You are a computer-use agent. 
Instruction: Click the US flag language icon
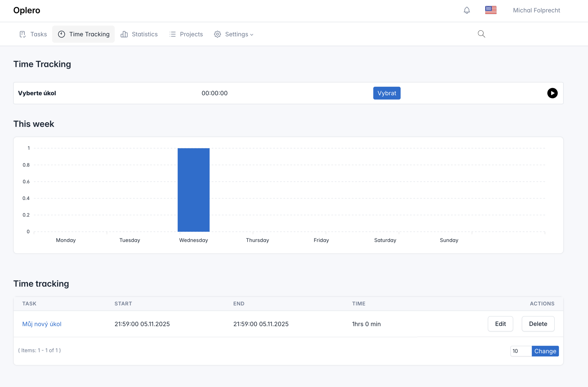491,10
